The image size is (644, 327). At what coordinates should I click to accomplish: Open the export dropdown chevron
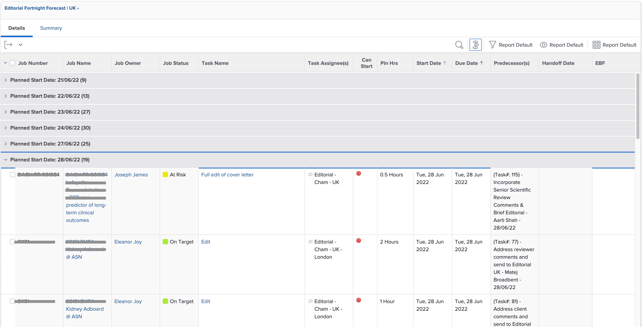tap(21, 45)
